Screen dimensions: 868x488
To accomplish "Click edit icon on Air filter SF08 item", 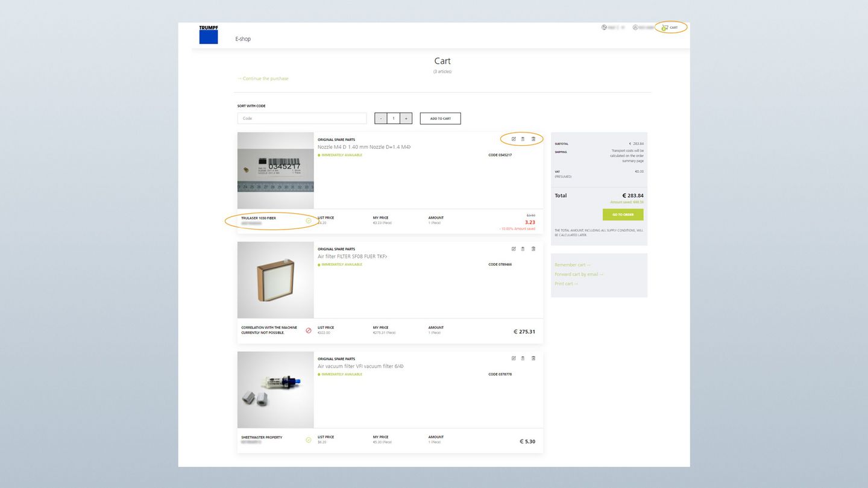I will coord(514,249).
